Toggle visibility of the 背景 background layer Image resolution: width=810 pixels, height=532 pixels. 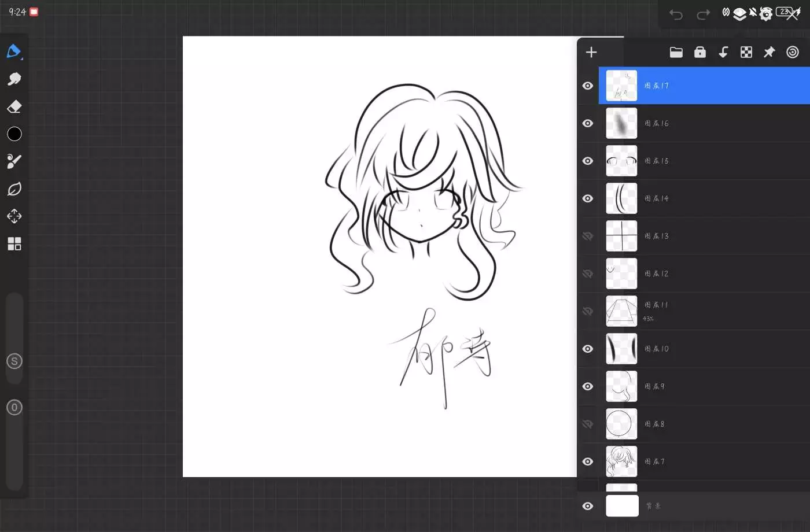point(588,506)
